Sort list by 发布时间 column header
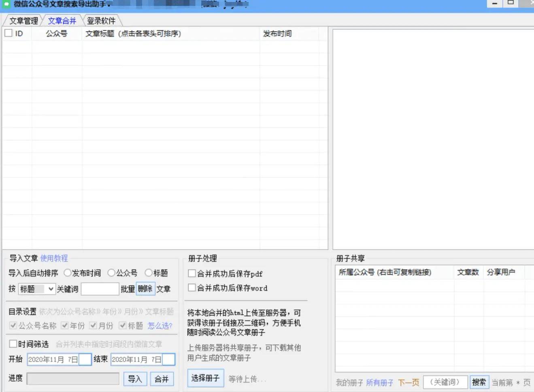Viewport: 534px width, 392px height. 277,34
